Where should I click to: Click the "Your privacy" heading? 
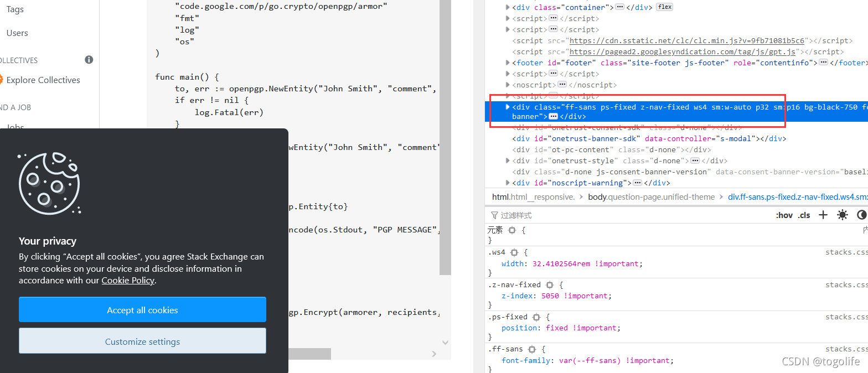pos(48,241)
